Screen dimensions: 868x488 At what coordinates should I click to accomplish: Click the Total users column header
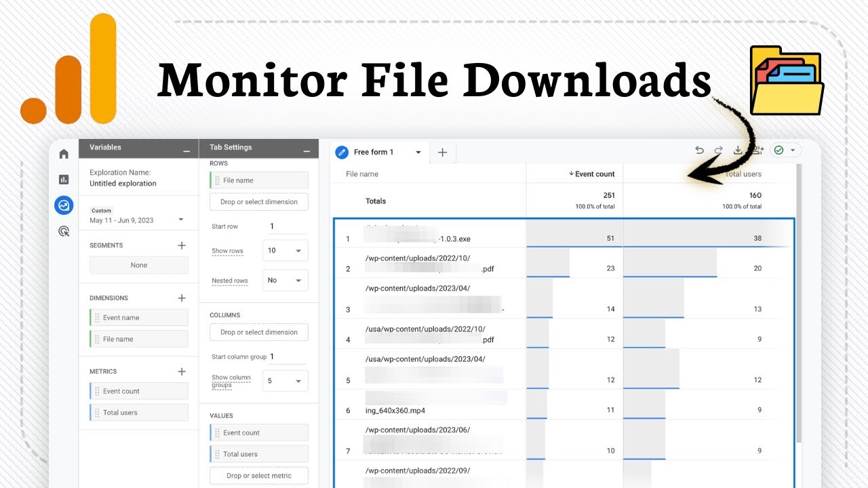[x=743, y=174]
